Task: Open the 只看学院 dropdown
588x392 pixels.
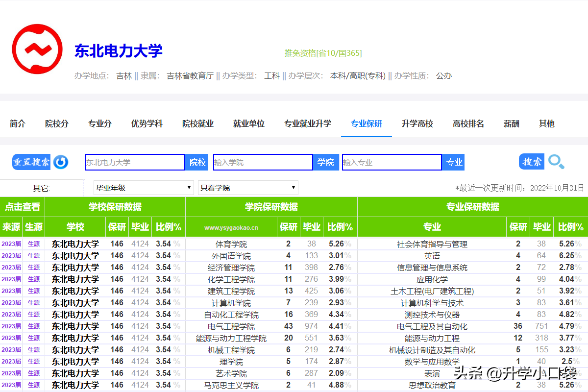Action: click(x=248, y=188)
